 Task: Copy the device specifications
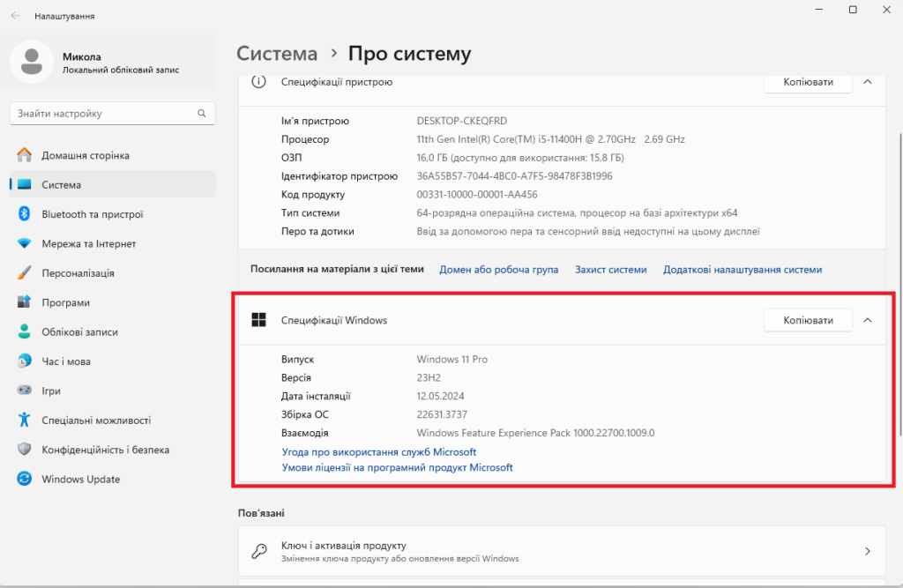coord(808,82)
